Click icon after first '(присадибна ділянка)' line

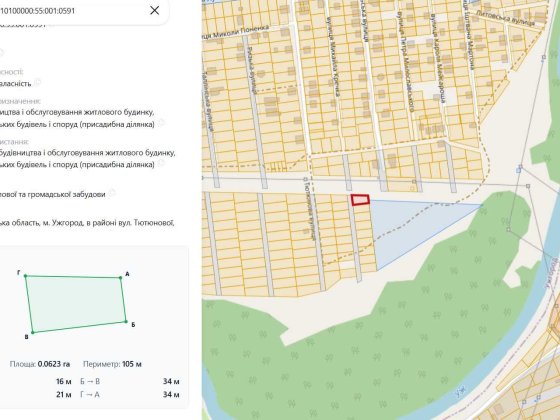tap(161, 122)
